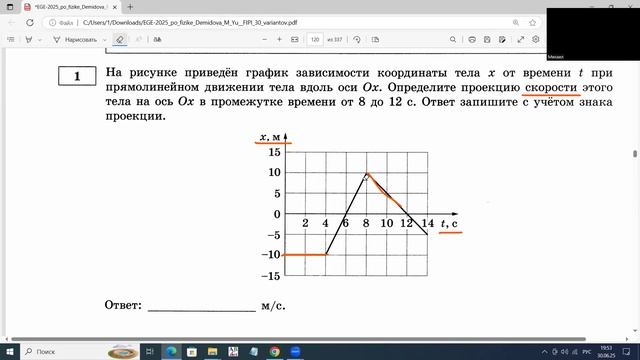Image resolution: width=640 pixels, height=360 pixels.
Task: Click the x, м axis label
Action: pyautogui.click(x=270, y=137)
